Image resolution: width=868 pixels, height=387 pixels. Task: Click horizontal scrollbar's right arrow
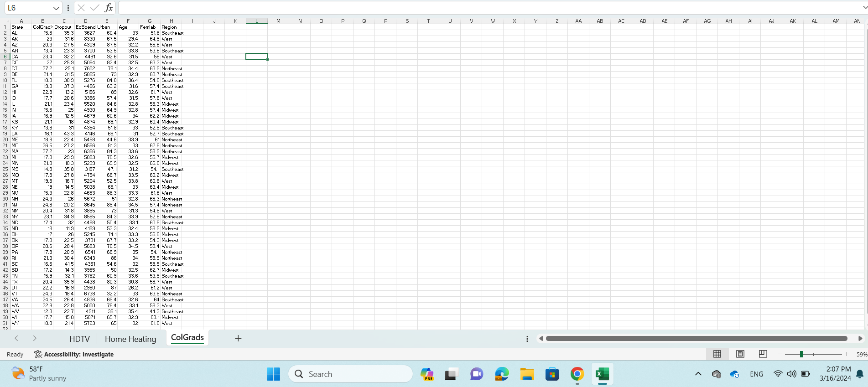(x=860, y=339)
